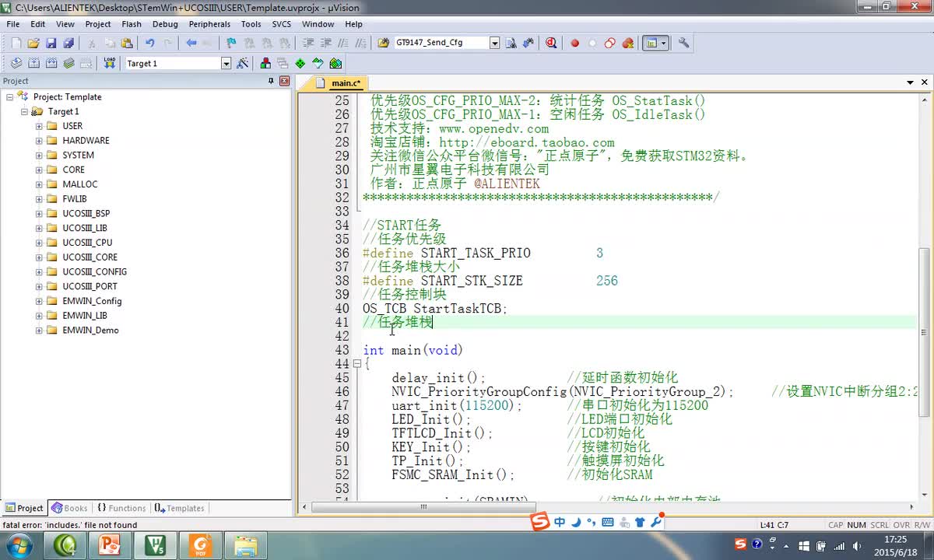Translate the current file icon

tap(16, 64)
